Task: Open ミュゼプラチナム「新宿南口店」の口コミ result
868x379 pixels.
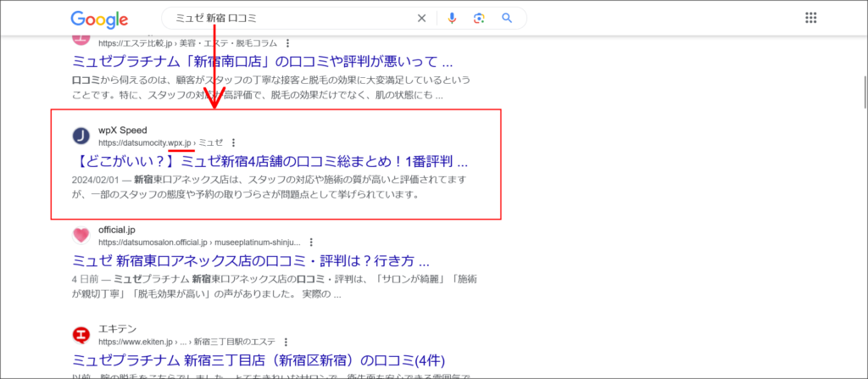Action: 263,60
